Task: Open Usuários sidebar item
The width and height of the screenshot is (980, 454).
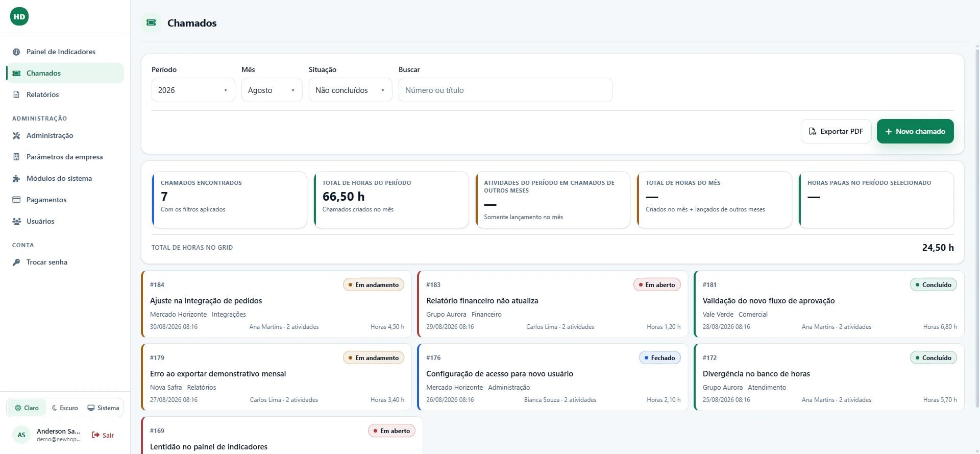Action: [x=65, y=221]
